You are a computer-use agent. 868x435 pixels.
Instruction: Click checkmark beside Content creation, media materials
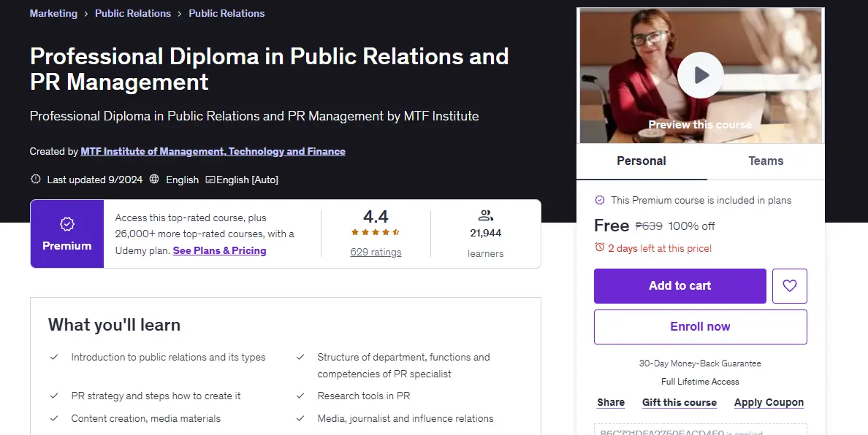54,418
